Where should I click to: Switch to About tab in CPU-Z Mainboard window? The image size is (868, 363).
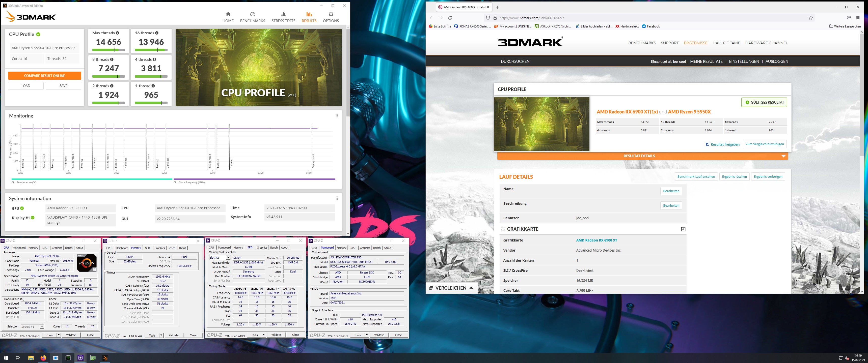click(x=388, y=248)
